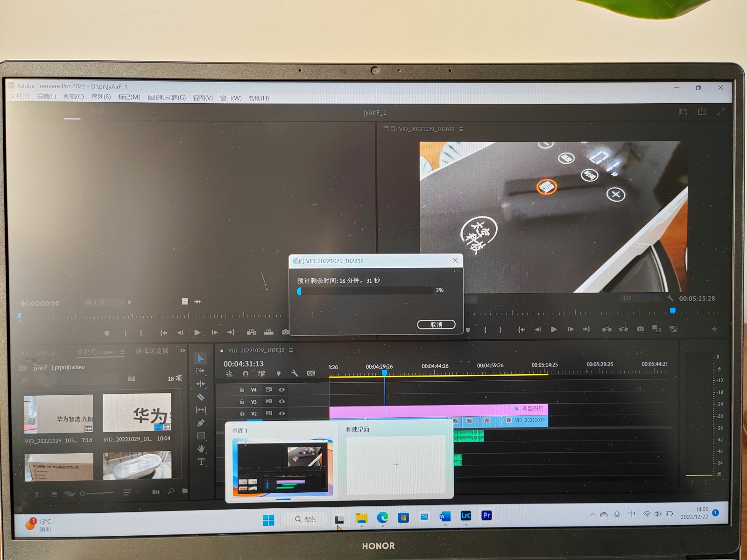Screen dimensions: 747x560
Task: Select the Pen tool
Action: point(201,423)
